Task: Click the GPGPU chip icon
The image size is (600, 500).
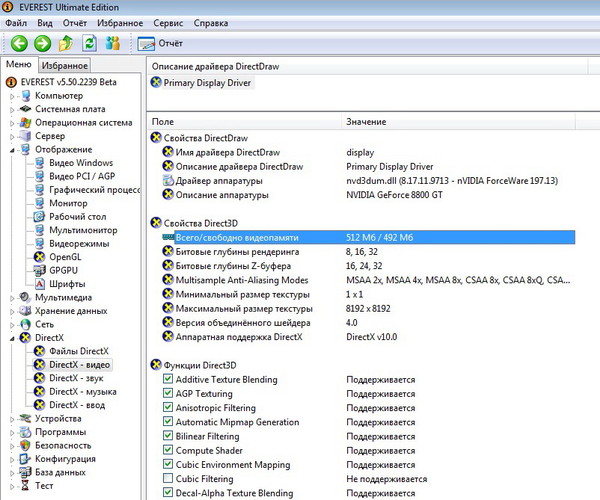Action: 39,270
